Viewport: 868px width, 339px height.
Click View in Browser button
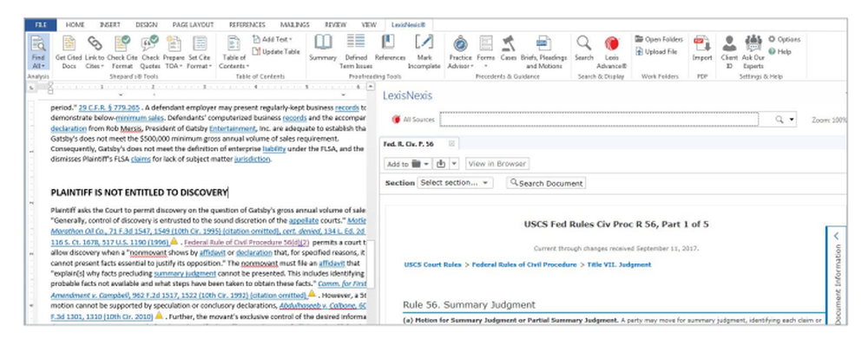coord(497,164)
